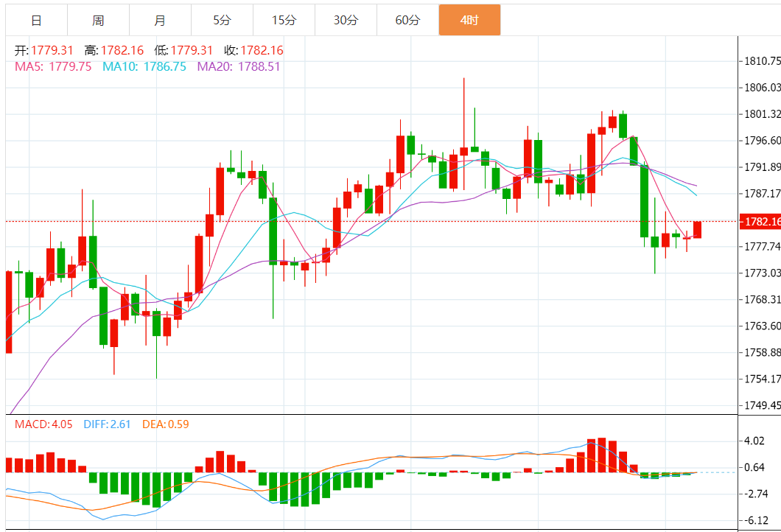Click the tallest MACD histogram bar near 4.02
The image size is (781, 532).
602,455
